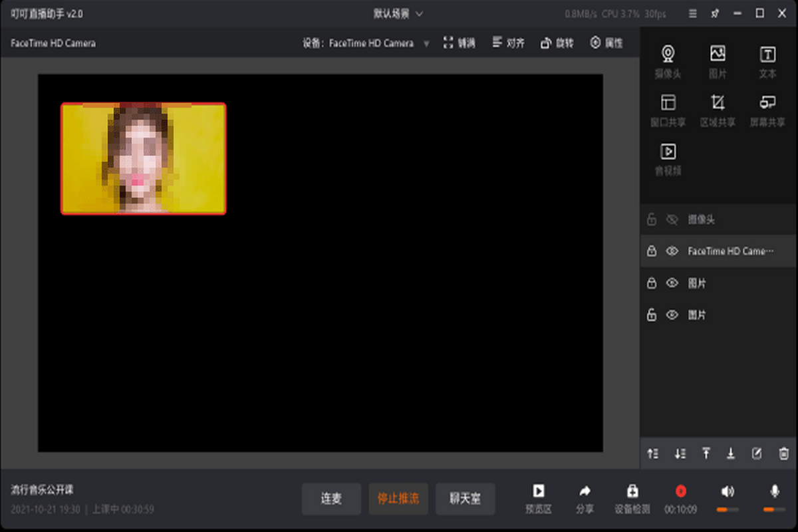Click the zoom/fit (铺满) toolbar tool
The image size is (798, 532).
point(459,43)
